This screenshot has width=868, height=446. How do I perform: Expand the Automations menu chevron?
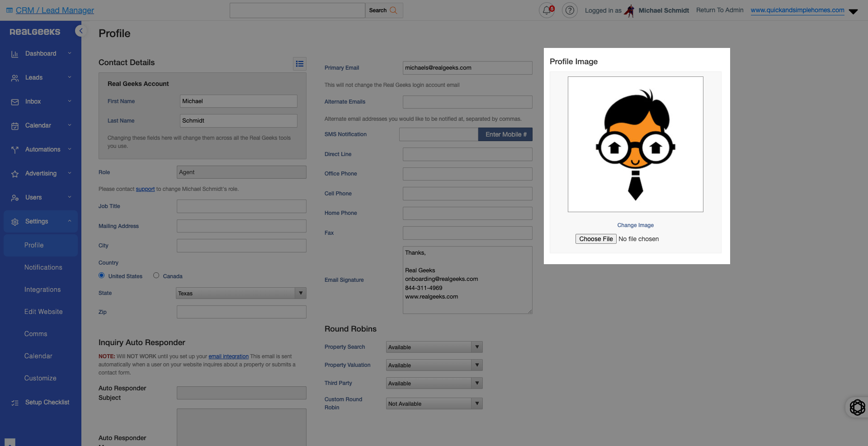pos(70,149)
